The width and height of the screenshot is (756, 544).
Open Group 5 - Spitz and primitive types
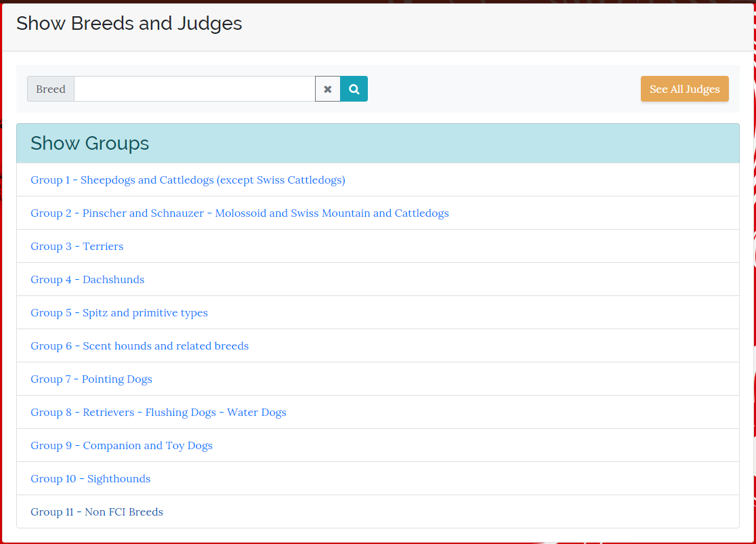pos(119,312)
